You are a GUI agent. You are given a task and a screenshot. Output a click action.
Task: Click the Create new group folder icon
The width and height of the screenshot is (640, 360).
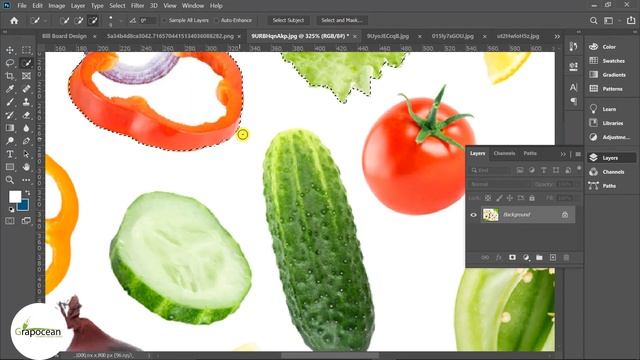click(x=539, y=258)
